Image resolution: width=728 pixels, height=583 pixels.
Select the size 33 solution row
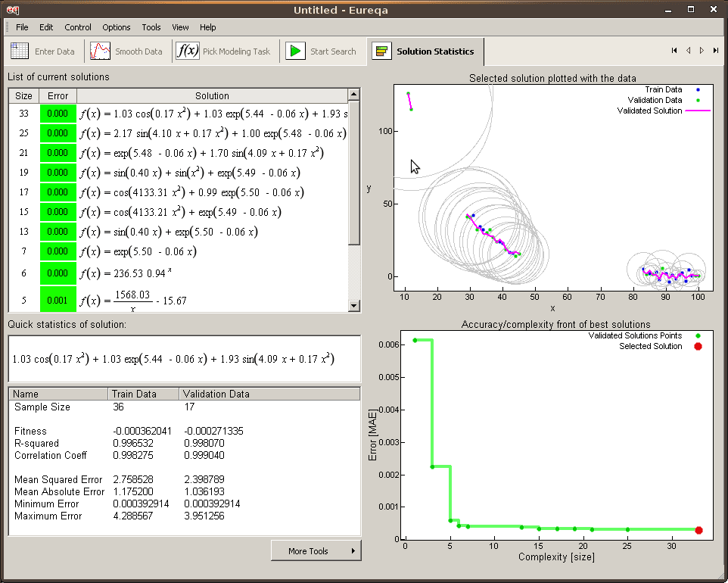click(179, 114)
